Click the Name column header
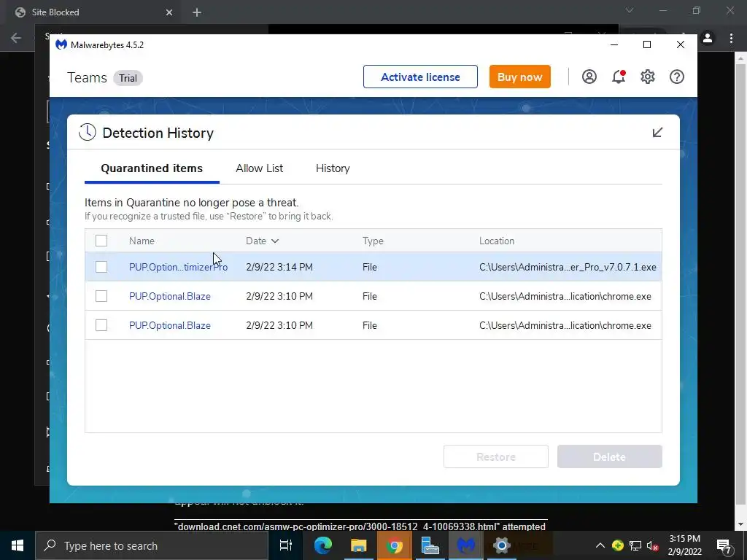747x560 pixels. pos(142,241)
